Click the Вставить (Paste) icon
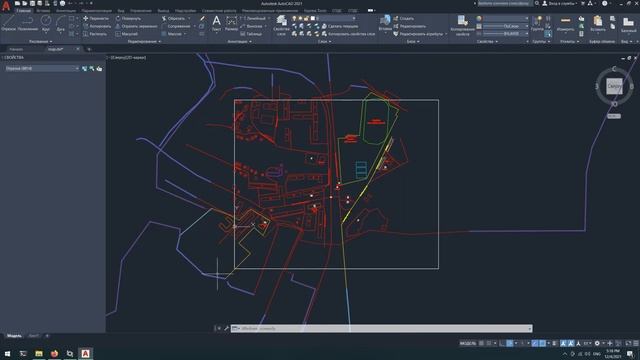The width and height of the screenshot is (640, 360). click(x=598, y=23)
